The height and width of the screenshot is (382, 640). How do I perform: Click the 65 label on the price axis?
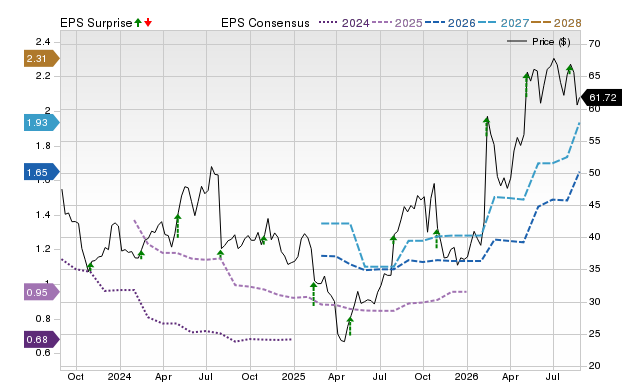(x=594, y=76)
